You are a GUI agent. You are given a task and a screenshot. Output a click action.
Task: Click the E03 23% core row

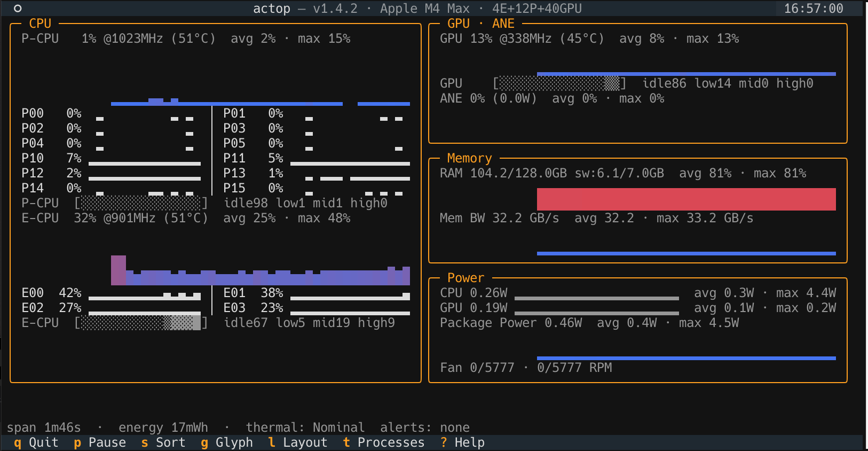[x=317, y=308]
